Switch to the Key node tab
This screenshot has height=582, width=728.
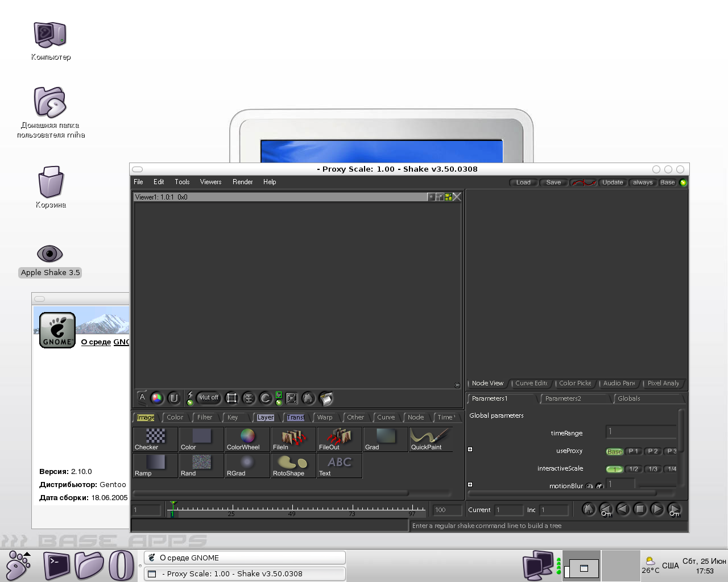tap(233, 417)
